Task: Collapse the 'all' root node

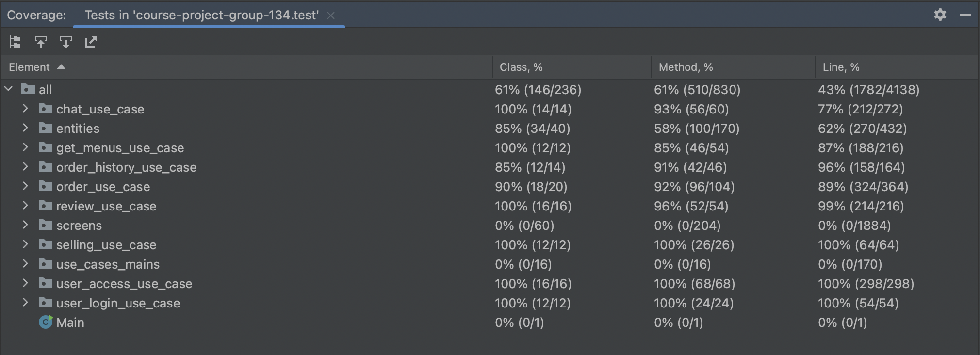Action: click(x=8, y=89)
